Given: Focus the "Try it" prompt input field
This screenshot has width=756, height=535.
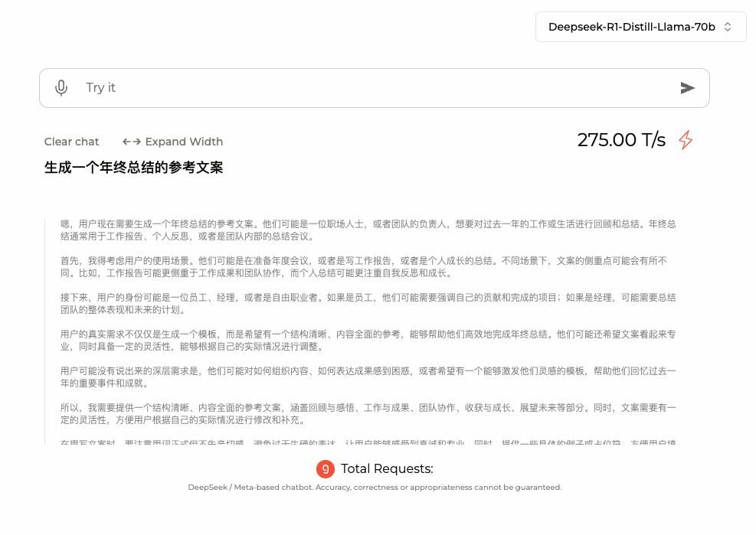Looking at the screenshot, I should coord(374,88).
